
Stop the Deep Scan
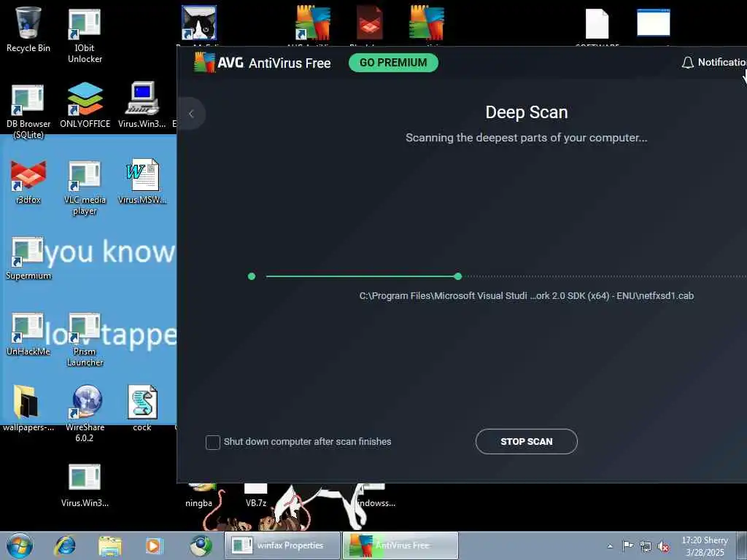(x=527, y=441)
